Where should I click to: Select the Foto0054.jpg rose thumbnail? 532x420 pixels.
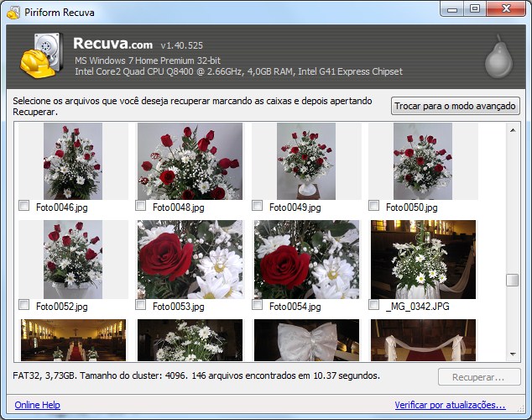coord(307,260)
